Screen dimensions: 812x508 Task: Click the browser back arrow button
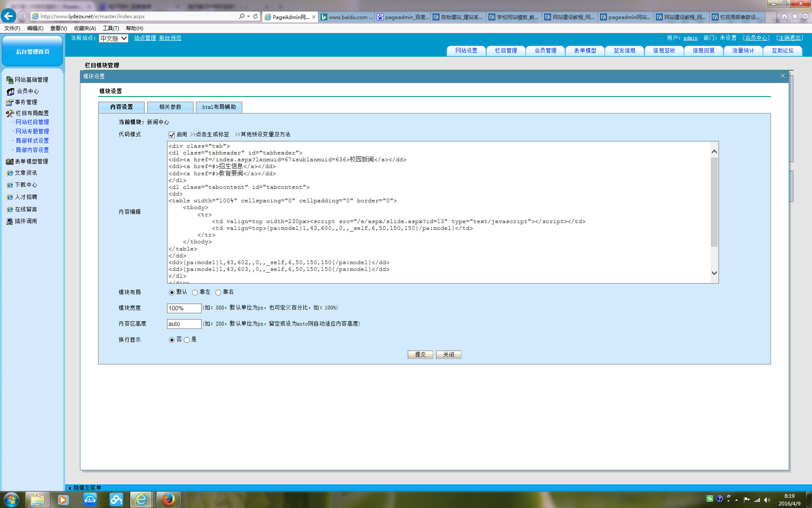click(x=8, y=16)
